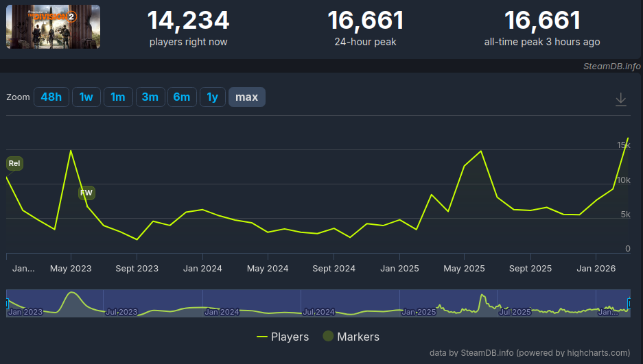Image resolution: width=643 pixels, height=364 pixels.
Task: Click the Sept 2024 x-axis label
Action: click(x=334, y=269)
